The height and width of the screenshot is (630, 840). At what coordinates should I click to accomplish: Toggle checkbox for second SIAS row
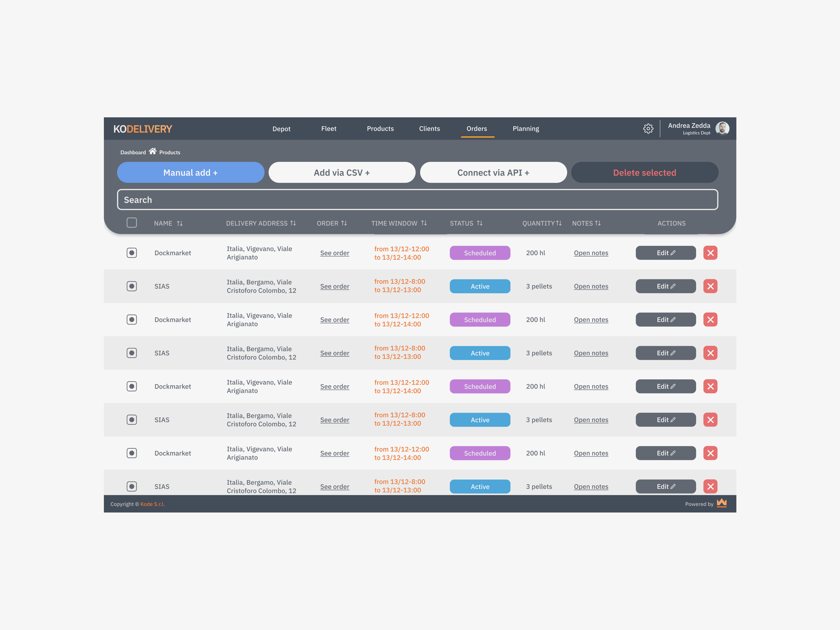132,353
